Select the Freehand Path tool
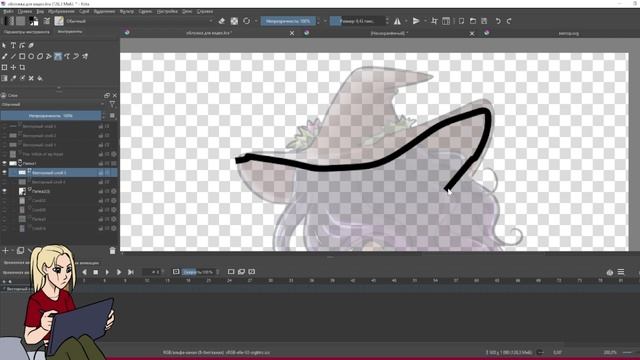Image resolution: width=640 pixels, height=360 pixels. [x=67, y=56]
